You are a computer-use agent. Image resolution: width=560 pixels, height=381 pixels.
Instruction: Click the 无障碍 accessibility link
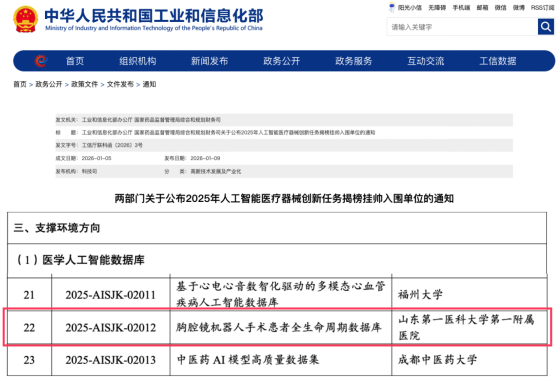point(437,7)
